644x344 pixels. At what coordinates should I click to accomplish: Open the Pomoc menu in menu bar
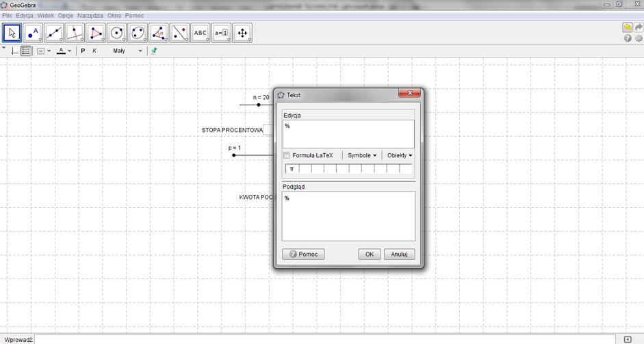(134, 16)
